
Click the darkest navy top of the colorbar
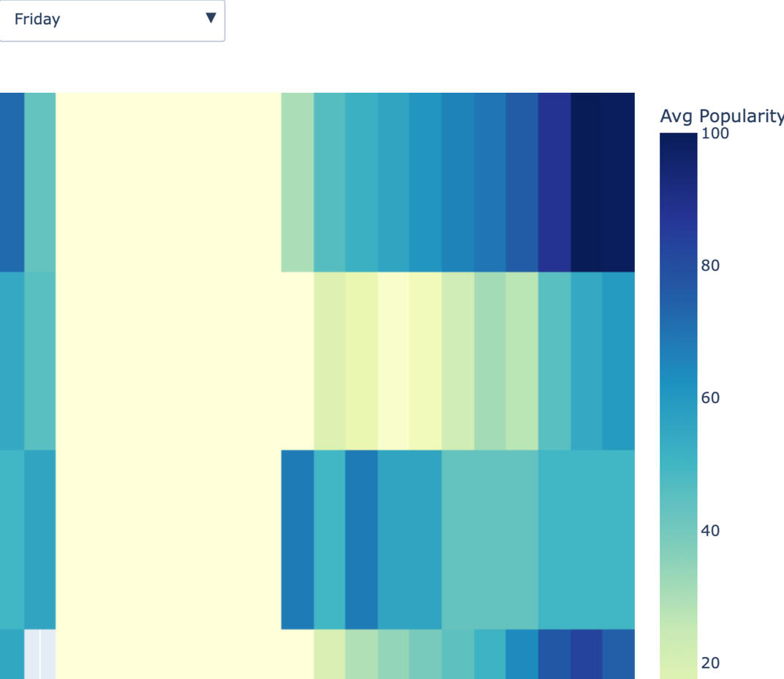[x=678, y=143]
